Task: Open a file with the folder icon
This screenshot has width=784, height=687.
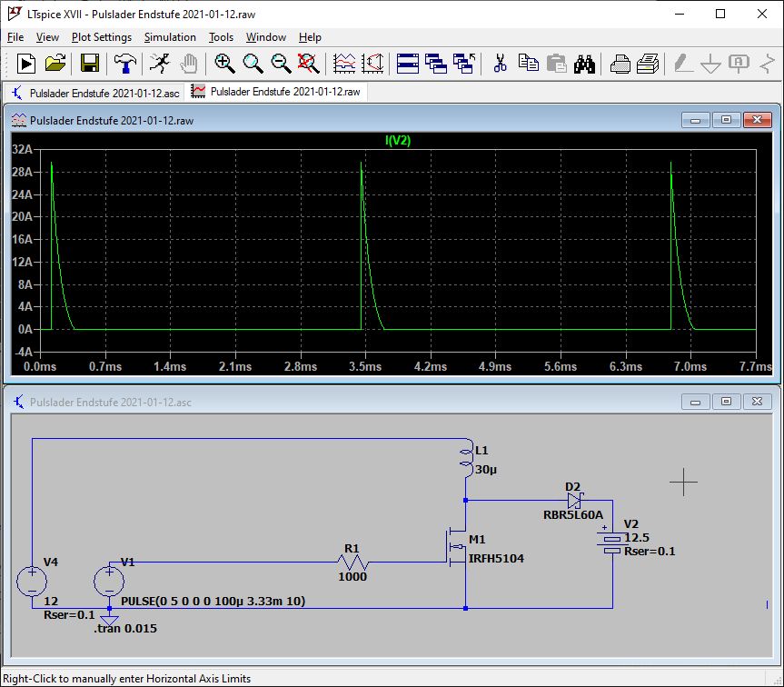Action: point(55,64)
